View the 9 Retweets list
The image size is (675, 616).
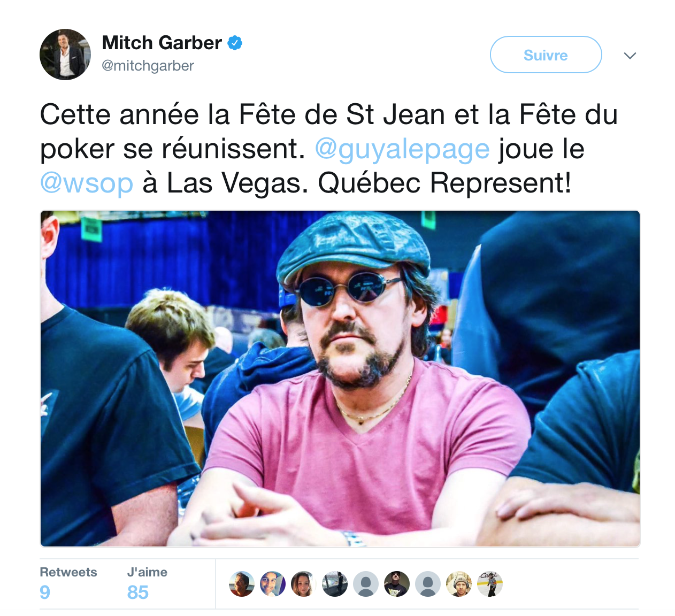click(x=68, y=583)
